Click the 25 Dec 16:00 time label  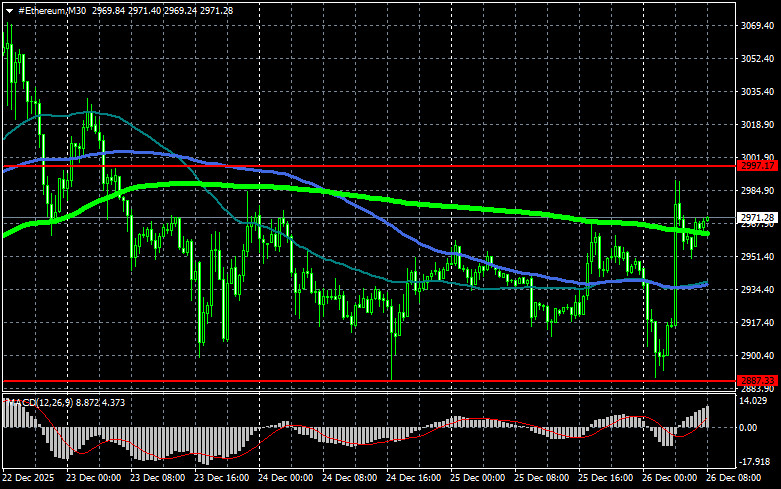pos(605,478)
